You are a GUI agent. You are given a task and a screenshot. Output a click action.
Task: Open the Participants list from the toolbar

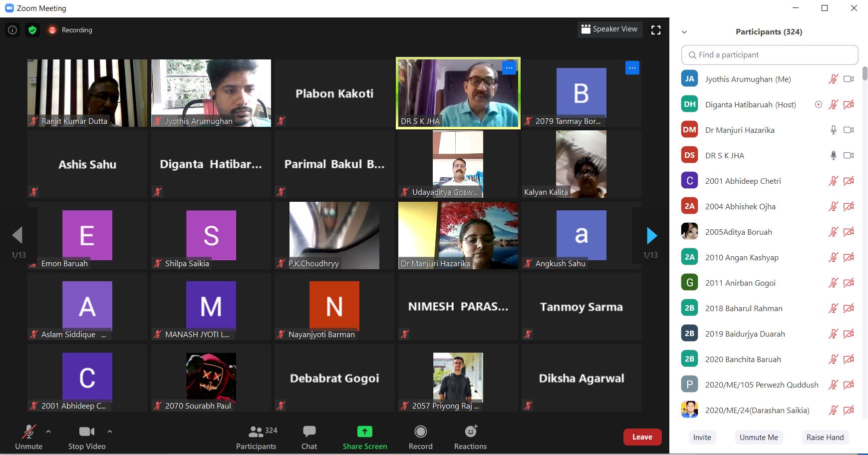pos(256,437)
